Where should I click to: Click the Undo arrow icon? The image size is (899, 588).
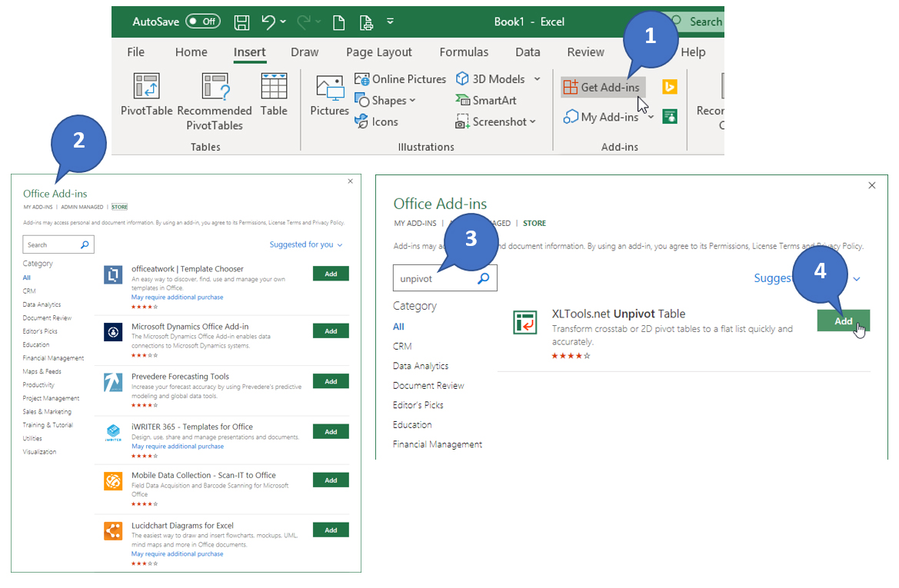[x=268, y=22]
